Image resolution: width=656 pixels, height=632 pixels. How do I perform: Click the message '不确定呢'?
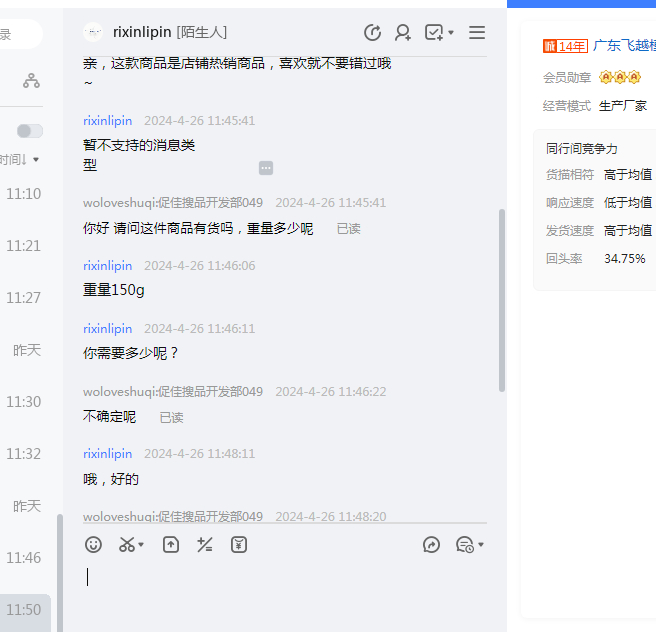pyautogui.click(x=110, y=417)
